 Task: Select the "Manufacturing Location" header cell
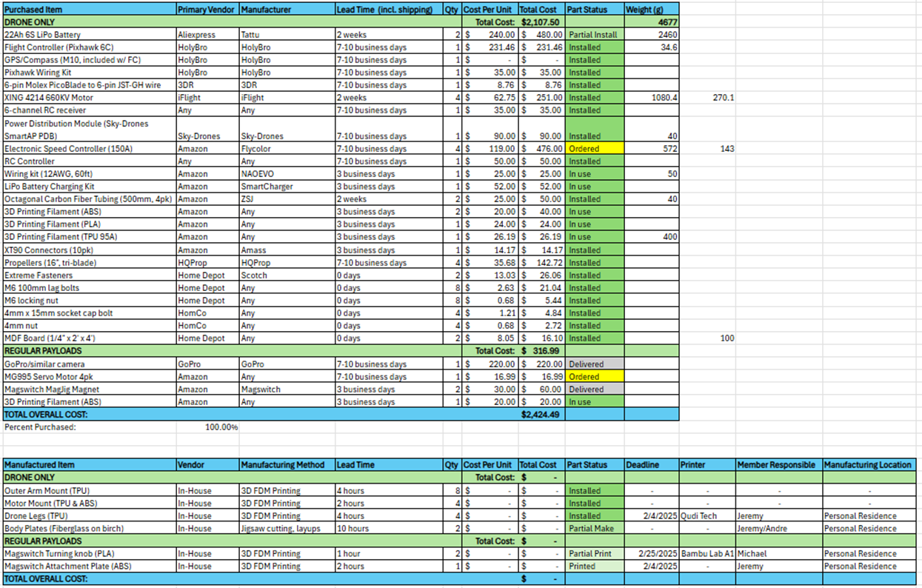(868, 465)
